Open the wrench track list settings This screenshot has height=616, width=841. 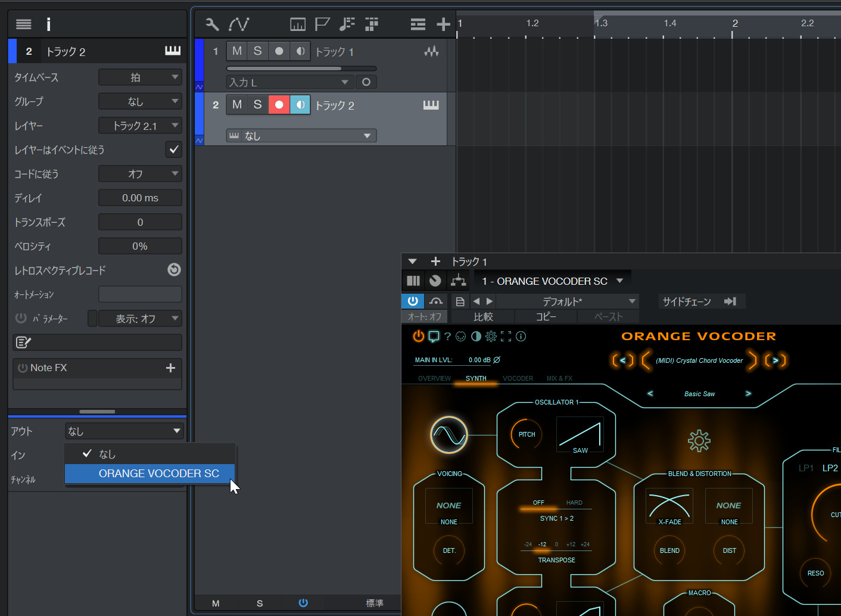tap(212, 24)
